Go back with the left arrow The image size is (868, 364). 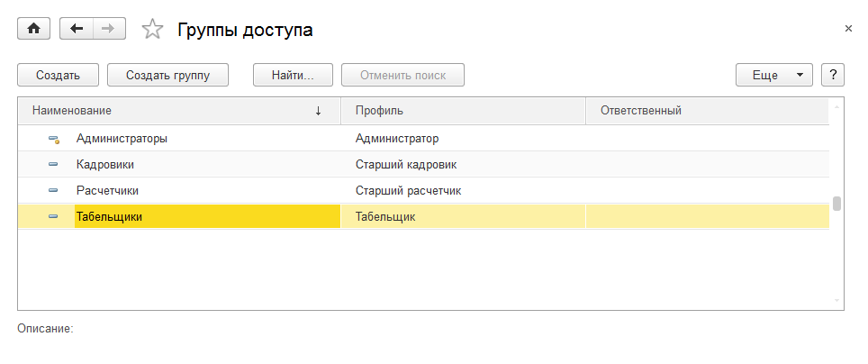coord(76,29)
